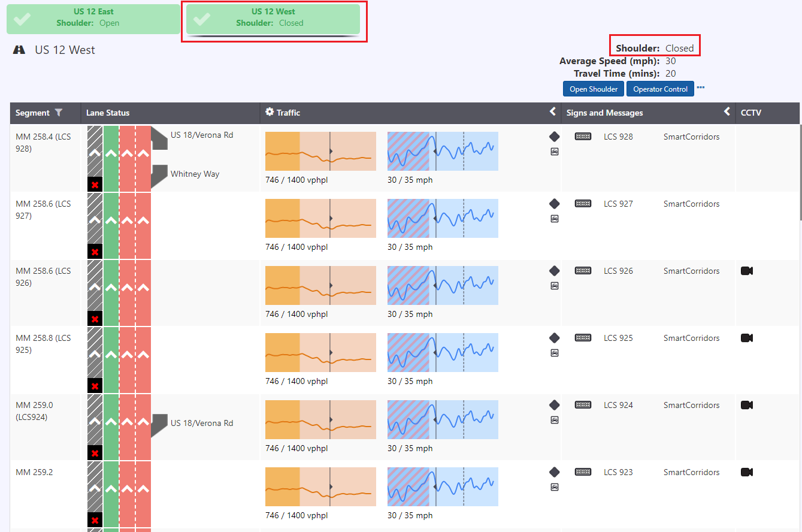Click the sign keyboard icon for LCS 926
Viewport: 802px width, 532px height.
[582, 271]
